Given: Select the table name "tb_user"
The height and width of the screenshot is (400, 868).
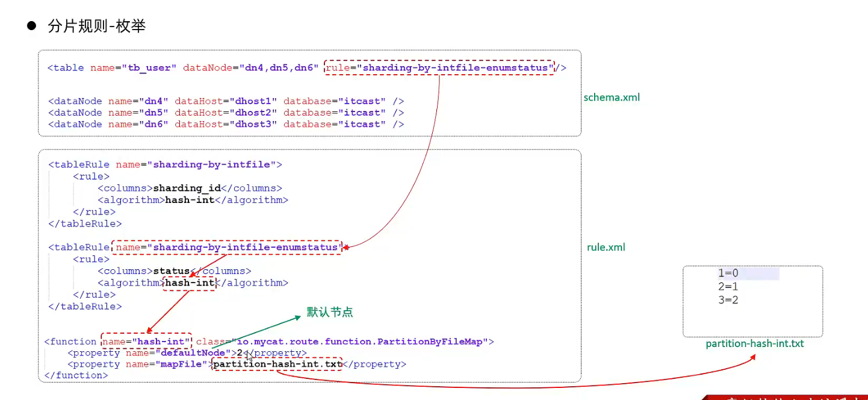Looking at the screenshot, I should [148, 67].
